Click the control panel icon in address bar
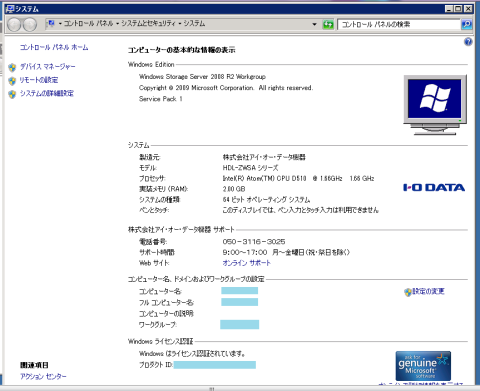 pyautogui.click(x=51, y=23)
